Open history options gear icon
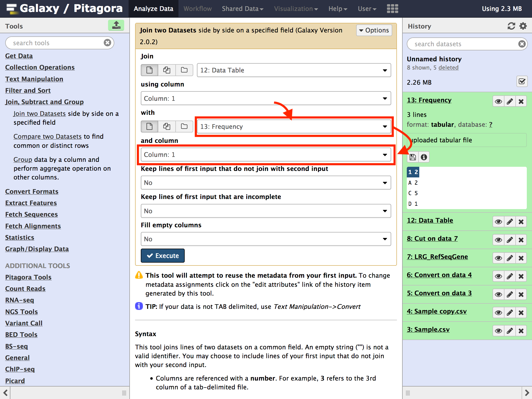 (x=523, y=26)
